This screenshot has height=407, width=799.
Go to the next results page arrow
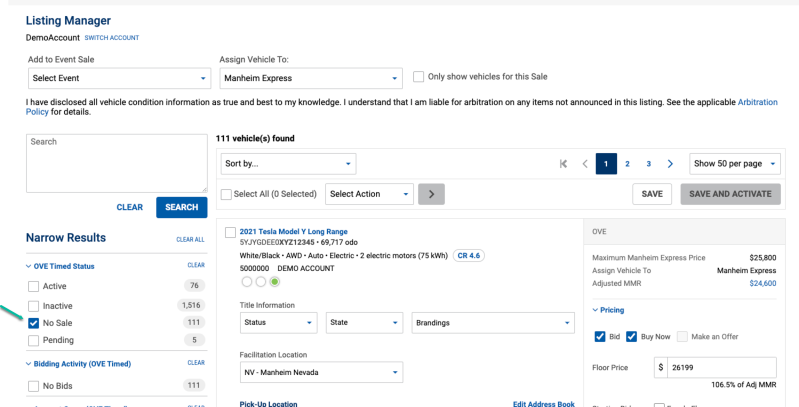pyautogui.click(x=669, y=163)
